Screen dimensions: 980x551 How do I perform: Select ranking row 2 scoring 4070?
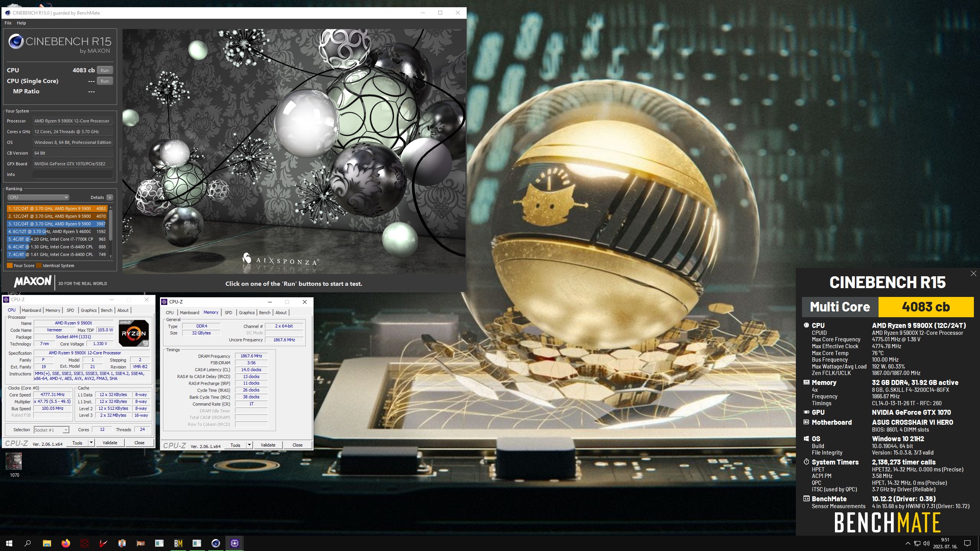pos(57,216)
